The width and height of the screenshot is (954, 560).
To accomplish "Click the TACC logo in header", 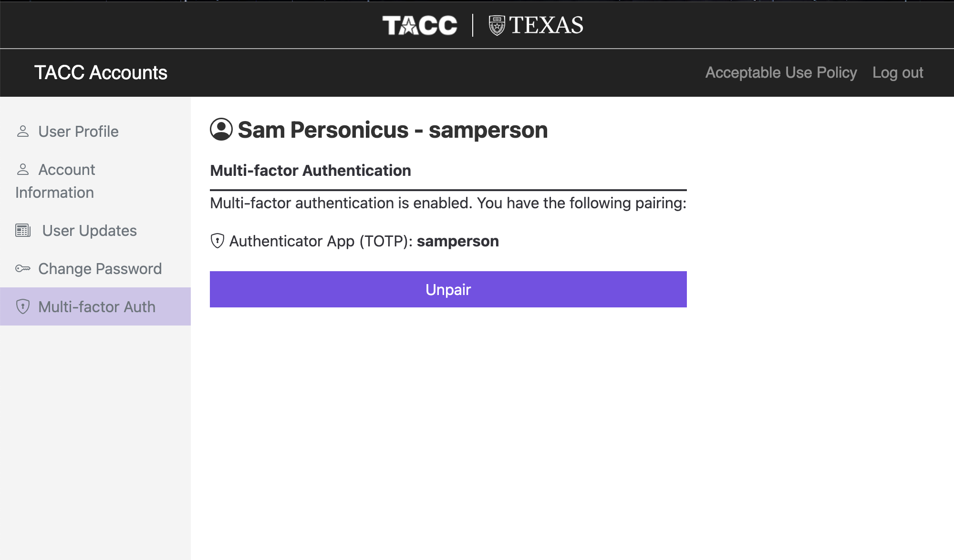I will (x=420, y=25).
